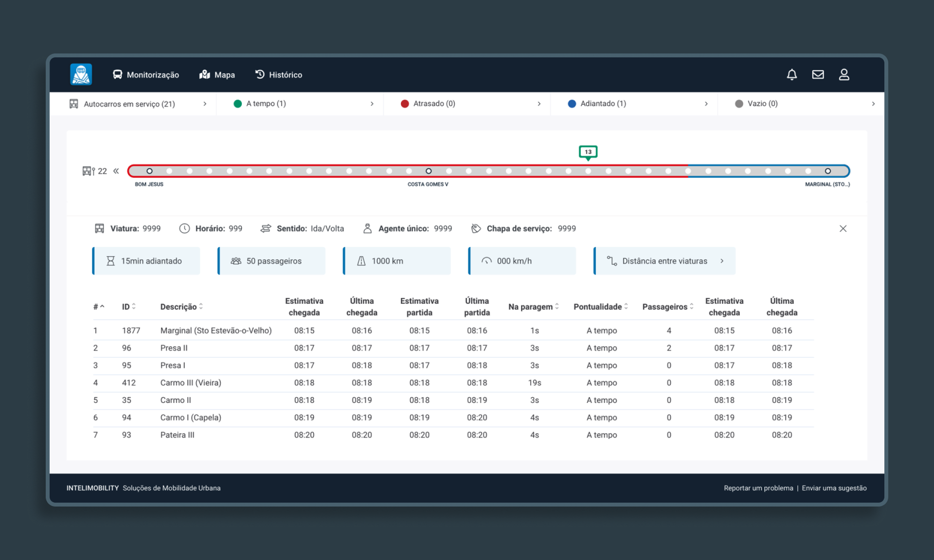Open the user profile icon
934x560 pixels.
[x=844, y=74]
